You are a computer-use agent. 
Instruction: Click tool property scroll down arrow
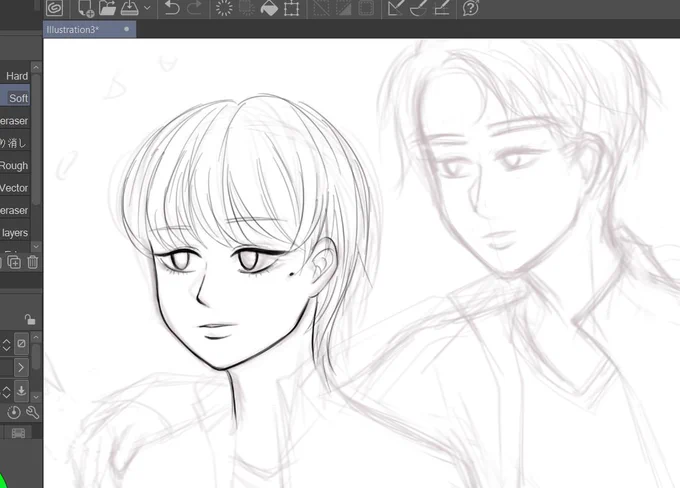36,396
